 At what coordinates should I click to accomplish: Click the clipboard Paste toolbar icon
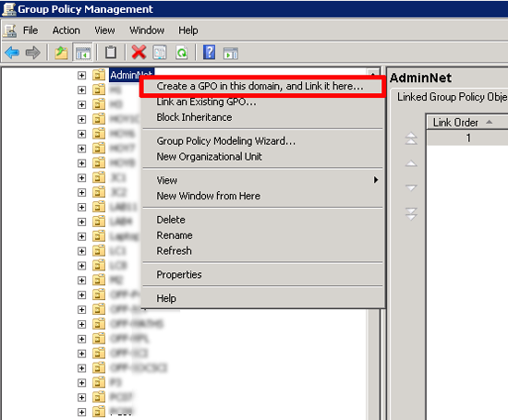click(111, 52)
